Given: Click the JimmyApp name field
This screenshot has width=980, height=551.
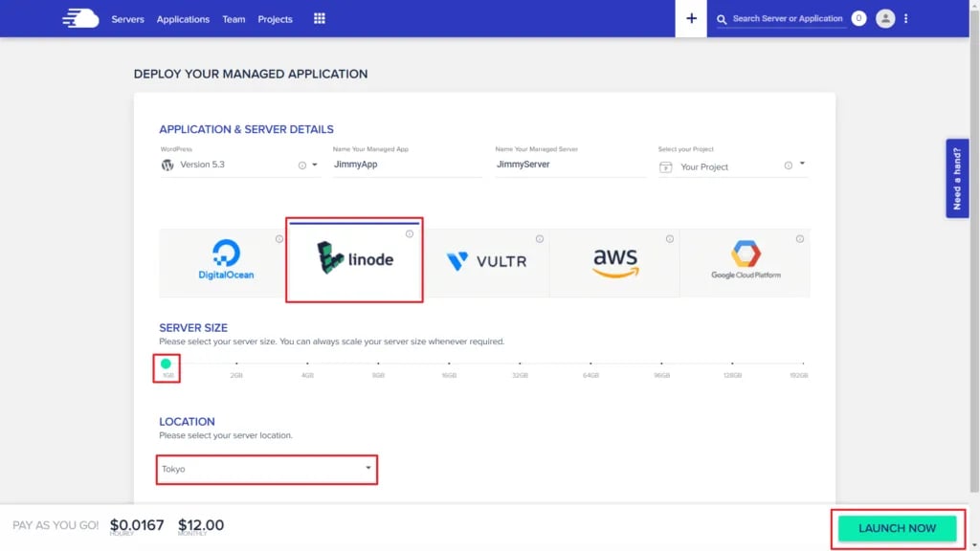Looking at the screenshot, I should click(x=408, y=165).
